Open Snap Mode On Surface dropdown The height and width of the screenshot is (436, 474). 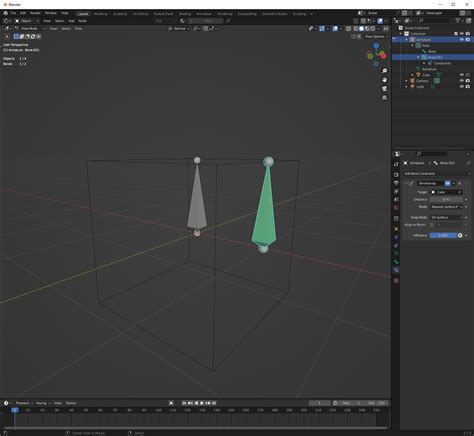click(446, 217)
